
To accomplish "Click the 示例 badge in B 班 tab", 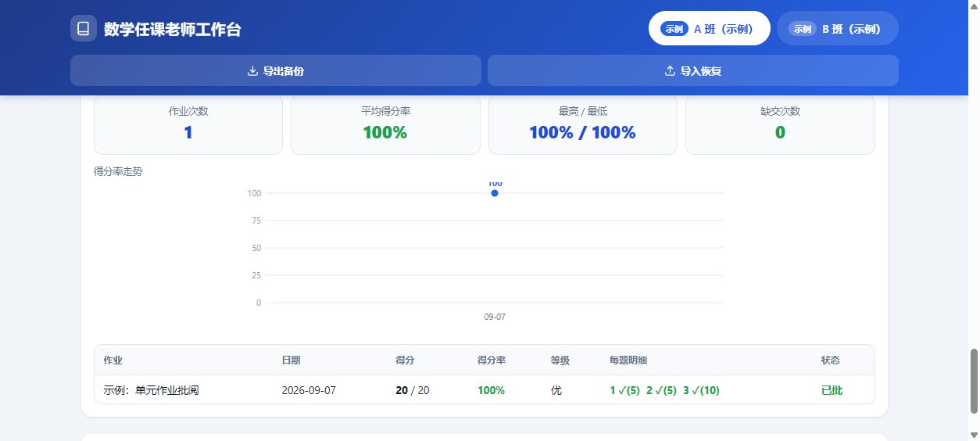I will point(803,29).
